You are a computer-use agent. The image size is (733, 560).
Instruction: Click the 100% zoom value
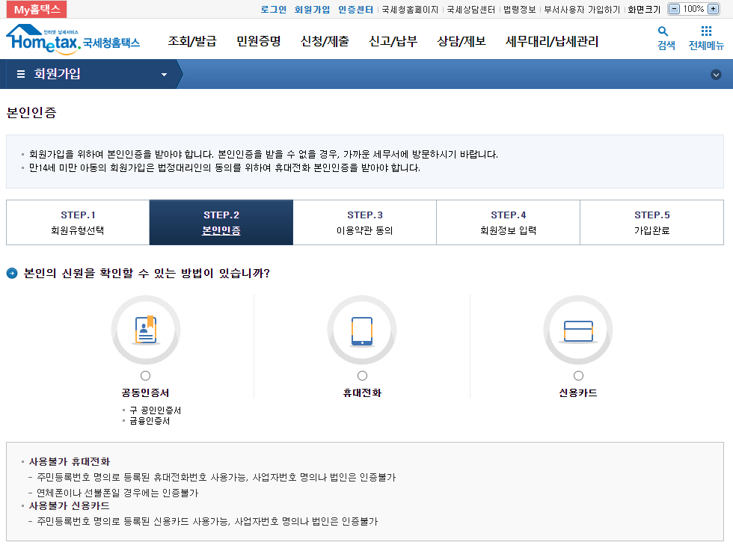[694, 9]
